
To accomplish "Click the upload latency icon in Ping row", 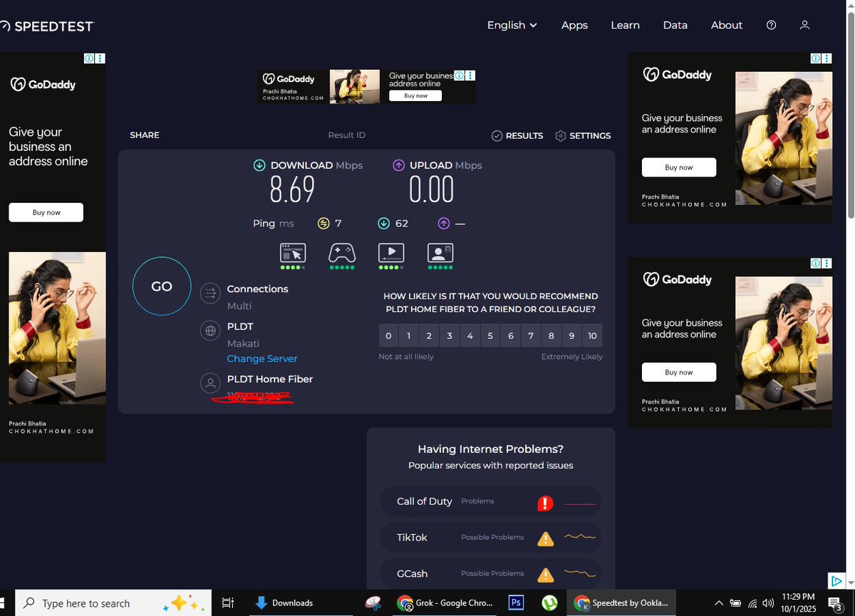I will (444, 224).
